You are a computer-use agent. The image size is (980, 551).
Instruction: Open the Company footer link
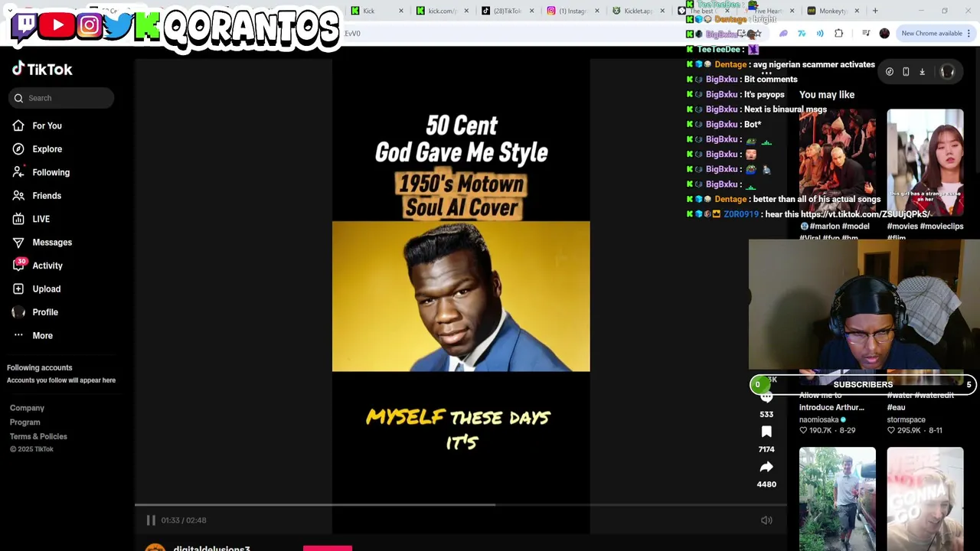tap(27, 408)
